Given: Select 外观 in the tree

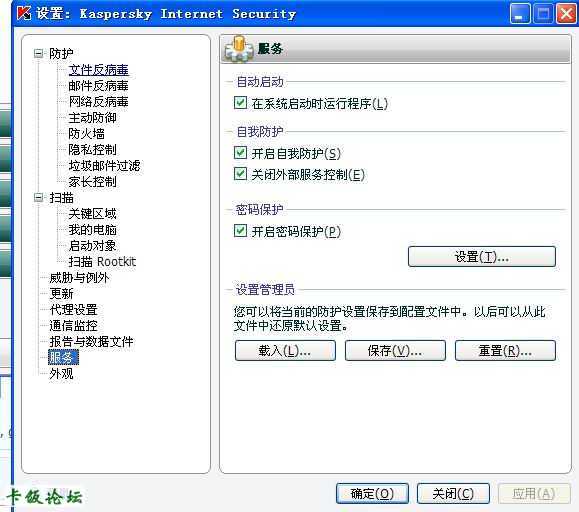Looking at the screenshot, I should (61, 374).
